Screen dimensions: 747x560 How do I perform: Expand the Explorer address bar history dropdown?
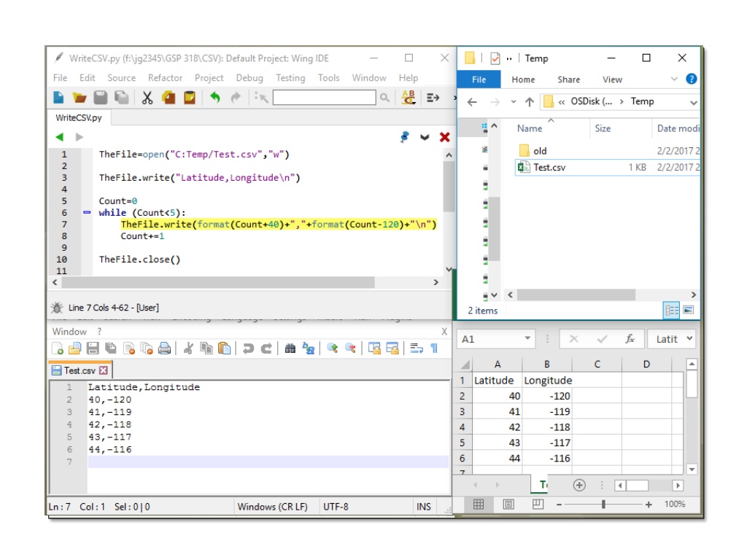click(693, 102)
